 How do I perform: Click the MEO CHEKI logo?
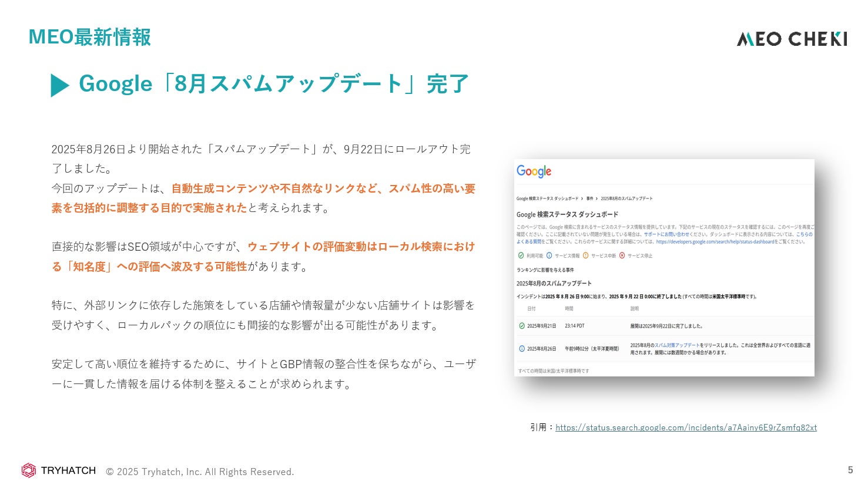coord(792,39)
